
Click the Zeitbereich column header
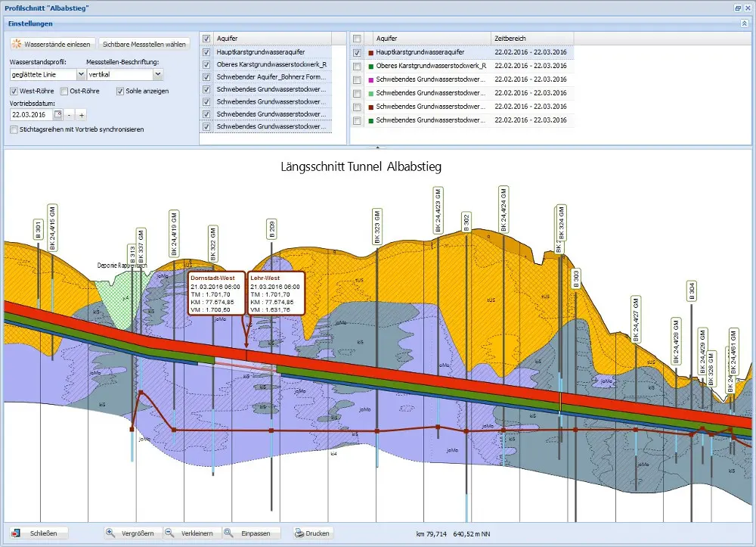[532, 38]
